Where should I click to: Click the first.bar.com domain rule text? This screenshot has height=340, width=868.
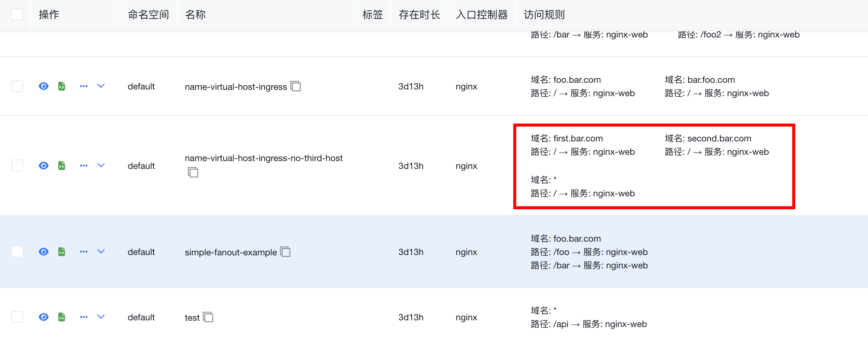pos(567,138)
